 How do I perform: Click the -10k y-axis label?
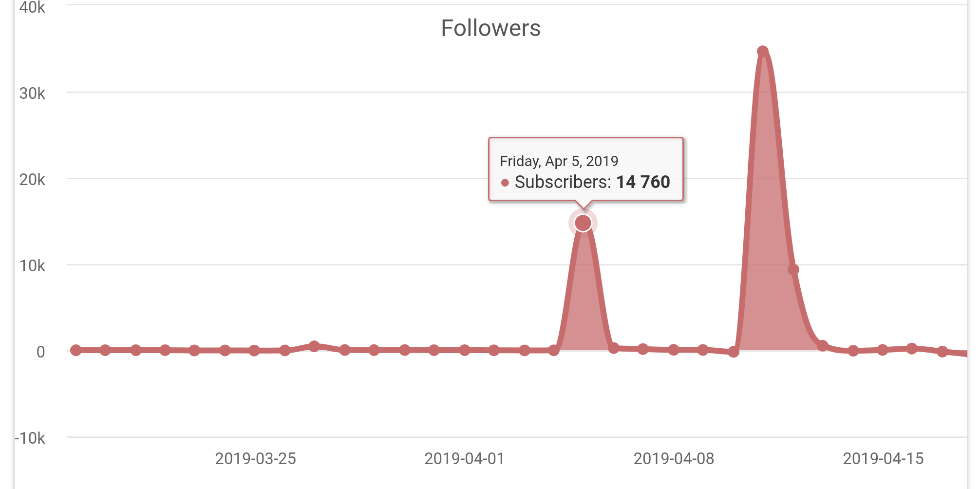pos(30,438)
